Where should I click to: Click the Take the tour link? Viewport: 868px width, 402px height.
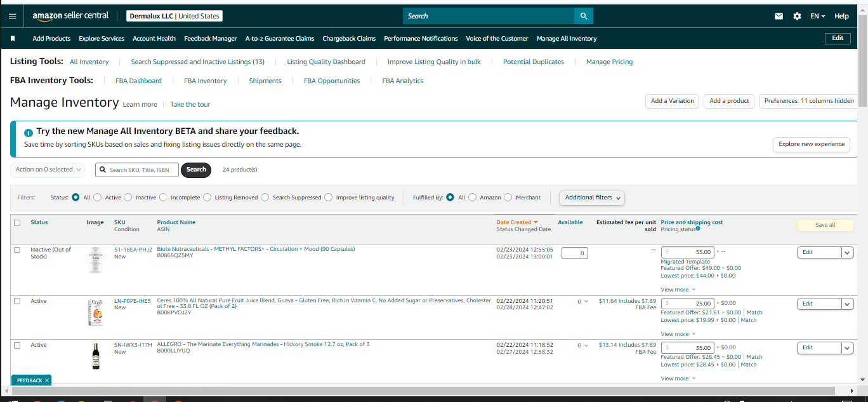190,105
